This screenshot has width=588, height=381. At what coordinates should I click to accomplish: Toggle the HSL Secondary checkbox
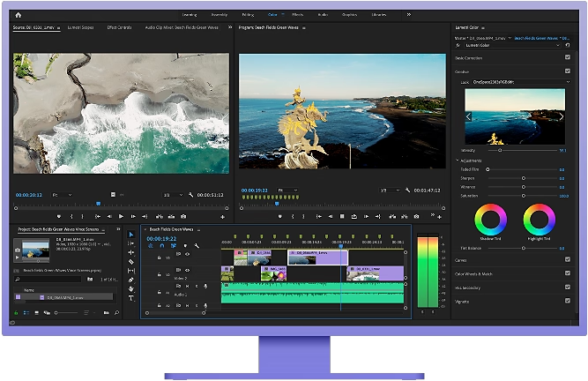pyautogui.click(x=567, y=287)
